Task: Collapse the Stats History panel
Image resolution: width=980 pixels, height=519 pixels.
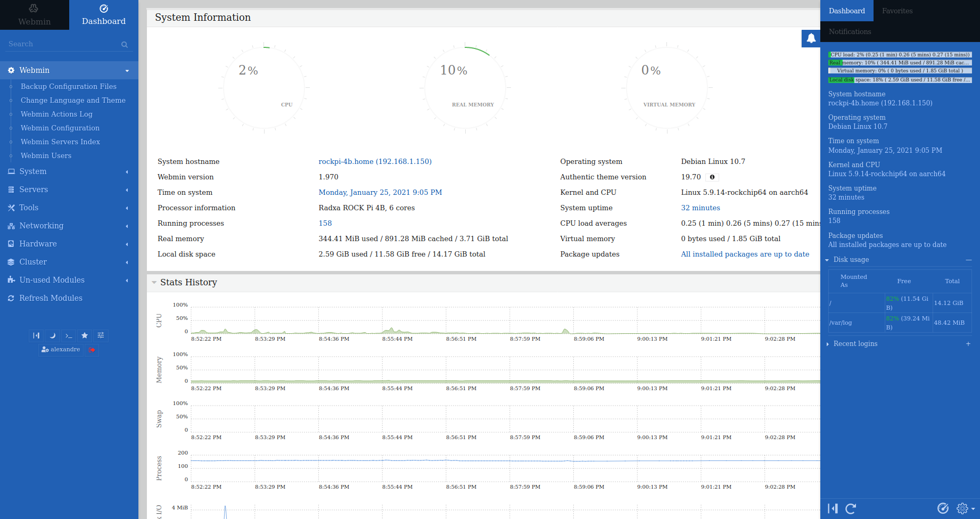Action: 154,283
